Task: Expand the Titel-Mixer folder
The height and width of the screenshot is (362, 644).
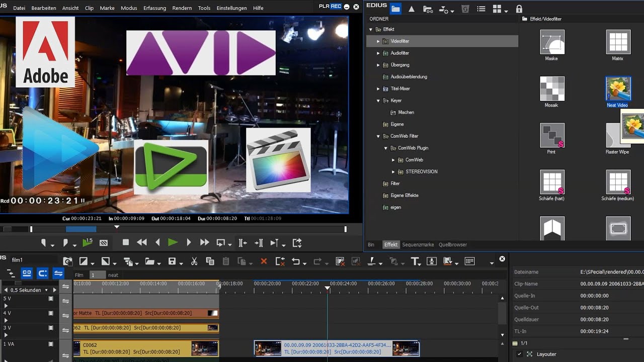Action: [378, 88]
